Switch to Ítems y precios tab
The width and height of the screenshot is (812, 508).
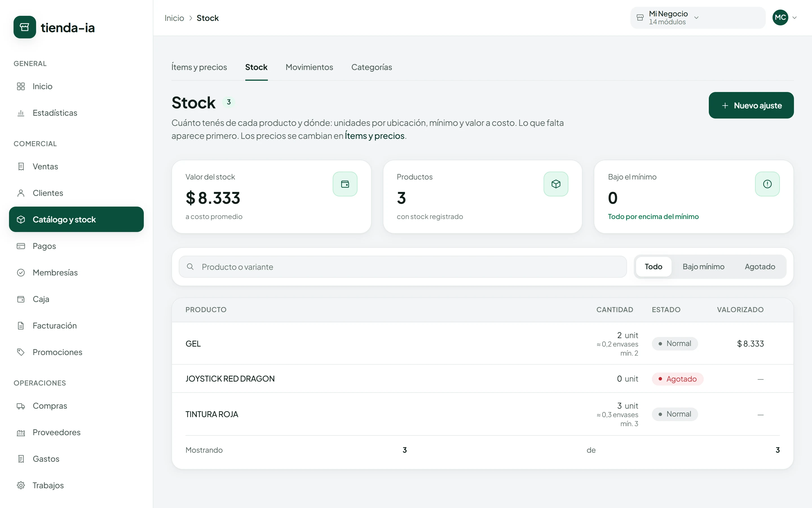pyautogui.click(x=199, y=67)
